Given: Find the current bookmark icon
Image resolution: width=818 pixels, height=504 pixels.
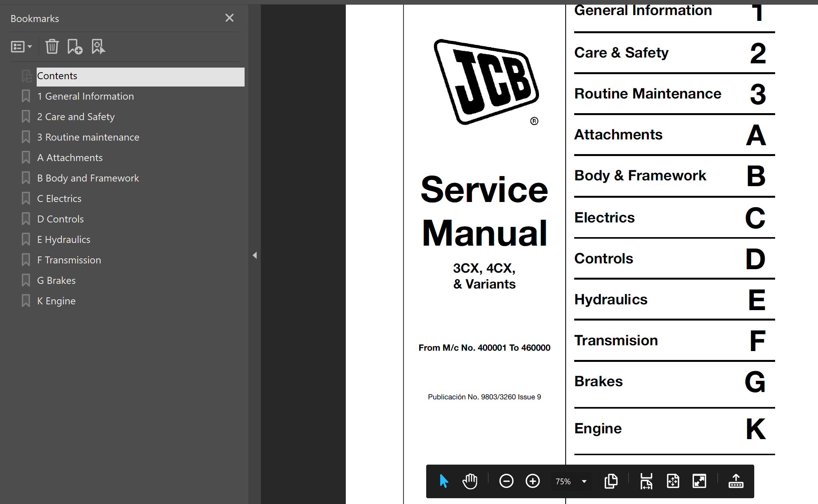Looking at the screenshot, I should pyautogui.click(x=98, y=47).
